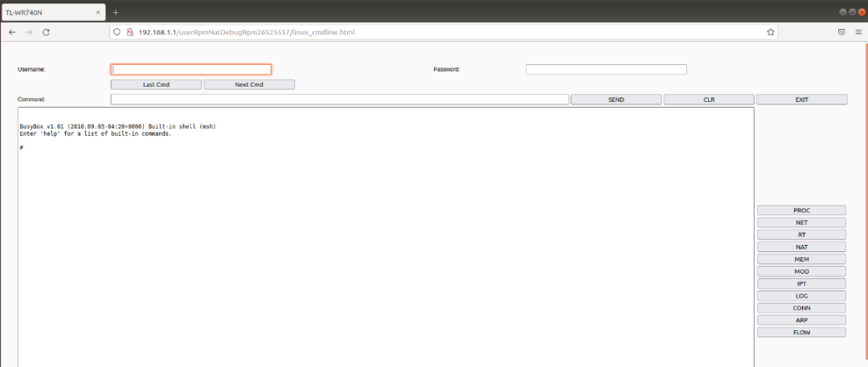The width and height of the screenshot is (868, 367).
Task: Open a new tab with plus icon
Action: (116, 12)
